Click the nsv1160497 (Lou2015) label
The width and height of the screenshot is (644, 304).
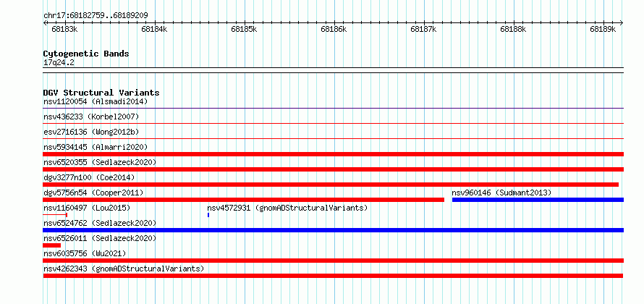[87, 208]
